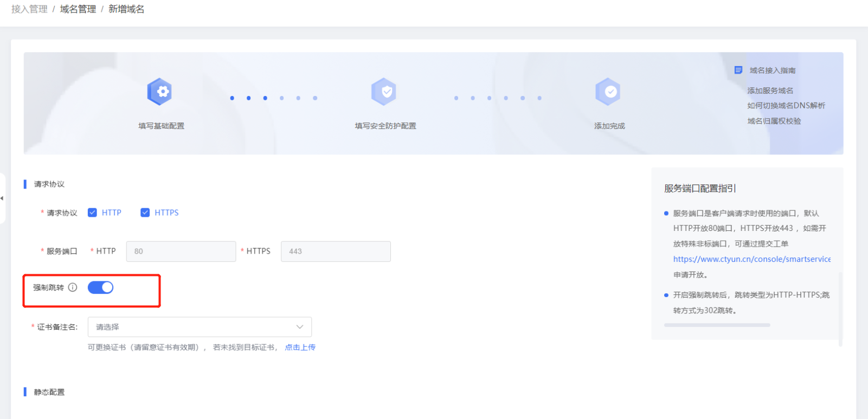
Task: Click the 证书备注名 field label
Action: click(57, 327)
